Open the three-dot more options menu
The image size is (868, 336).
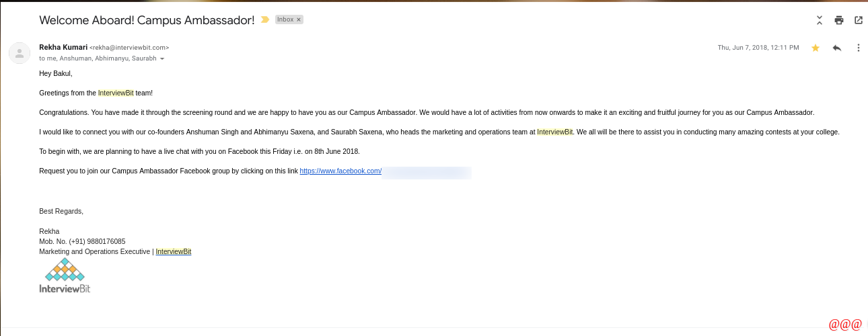859,48
